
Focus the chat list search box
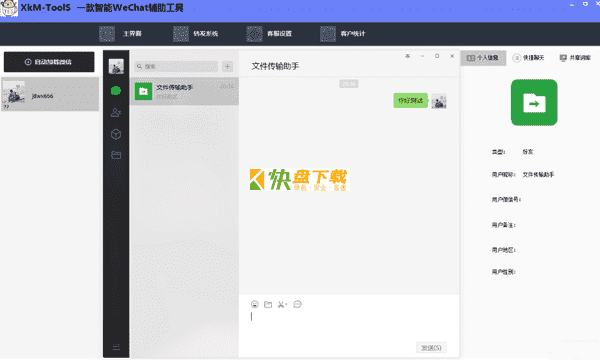pyautogui.click(x=176, y=67)
